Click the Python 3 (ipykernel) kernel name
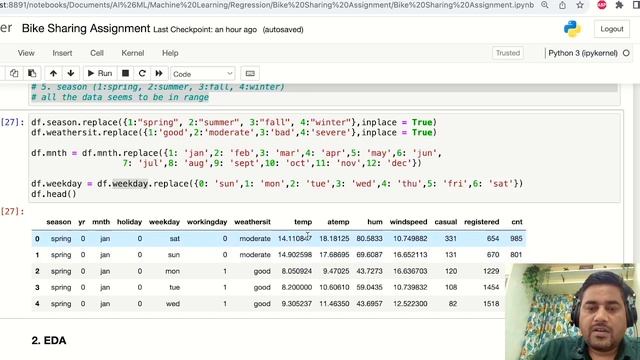640x360 pixels. tap(582, 53)
